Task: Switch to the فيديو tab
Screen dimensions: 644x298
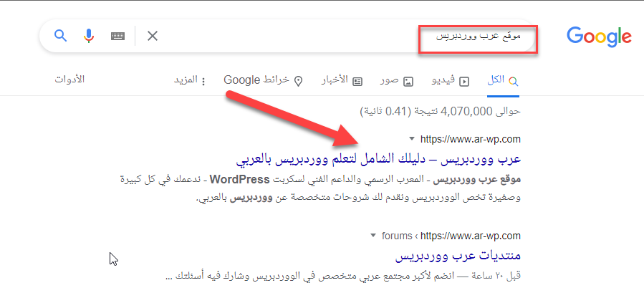Action: point(450,81)
